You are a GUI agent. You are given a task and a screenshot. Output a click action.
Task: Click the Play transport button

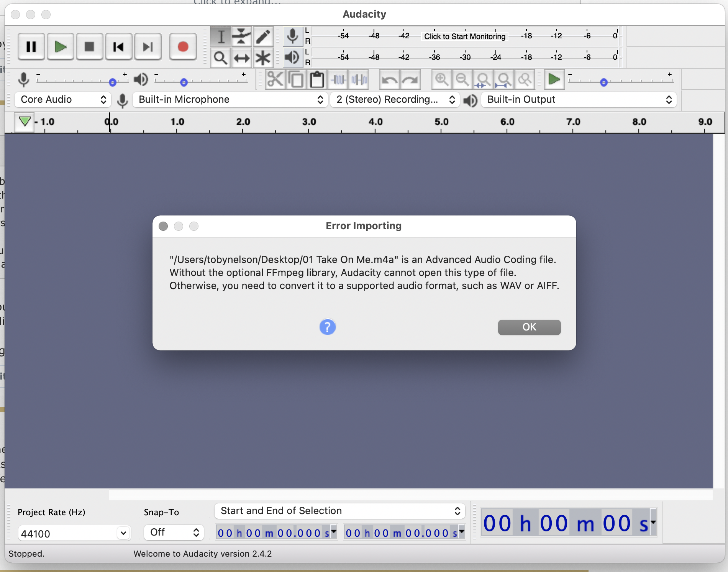pyautogui.click(x=60, y=47)
